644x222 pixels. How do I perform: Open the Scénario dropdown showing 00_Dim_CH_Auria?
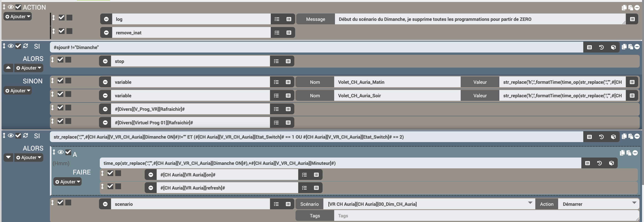429,204
